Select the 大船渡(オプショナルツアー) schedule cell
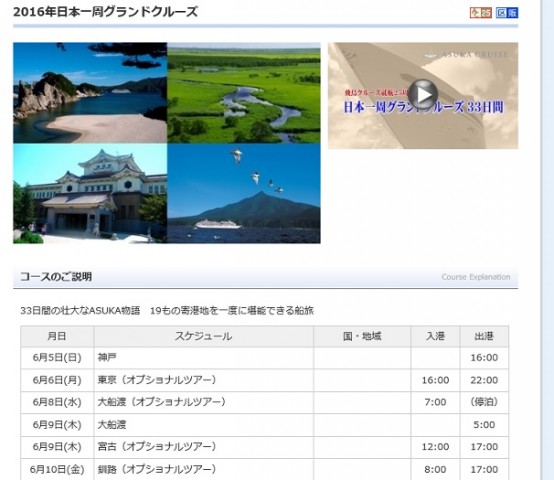This screenshot has width=554, height=480. (x=204, y=402)
